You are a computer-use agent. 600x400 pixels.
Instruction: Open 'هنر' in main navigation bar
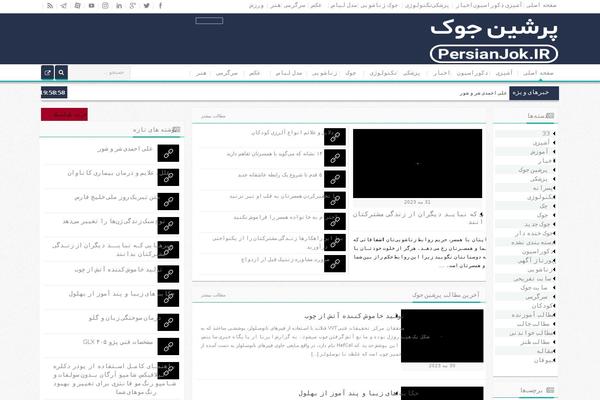click(201, 73)
